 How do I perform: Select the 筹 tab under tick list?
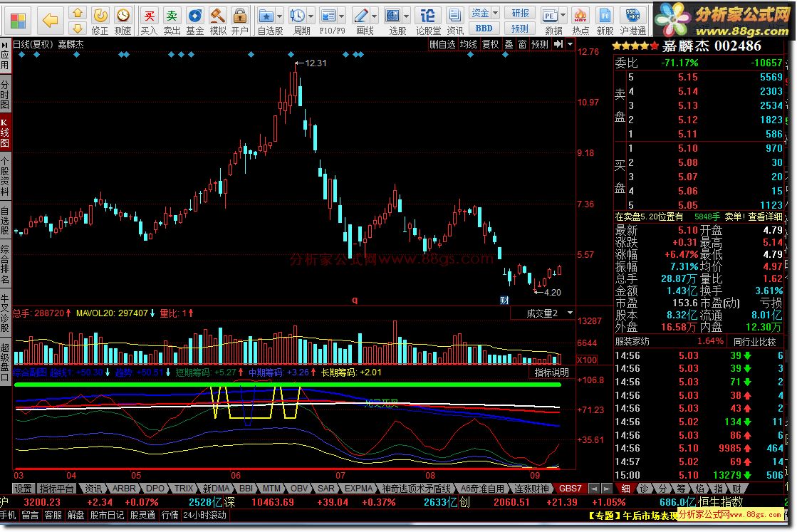pyautogui.click(x=681, y=489)
